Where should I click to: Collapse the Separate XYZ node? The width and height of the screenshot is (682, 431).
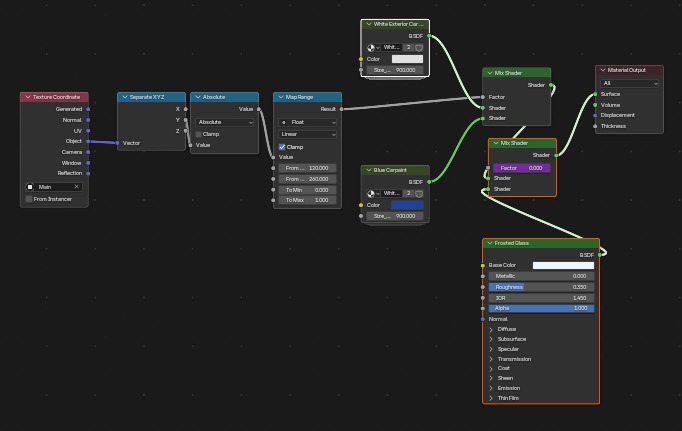[125, 97]
